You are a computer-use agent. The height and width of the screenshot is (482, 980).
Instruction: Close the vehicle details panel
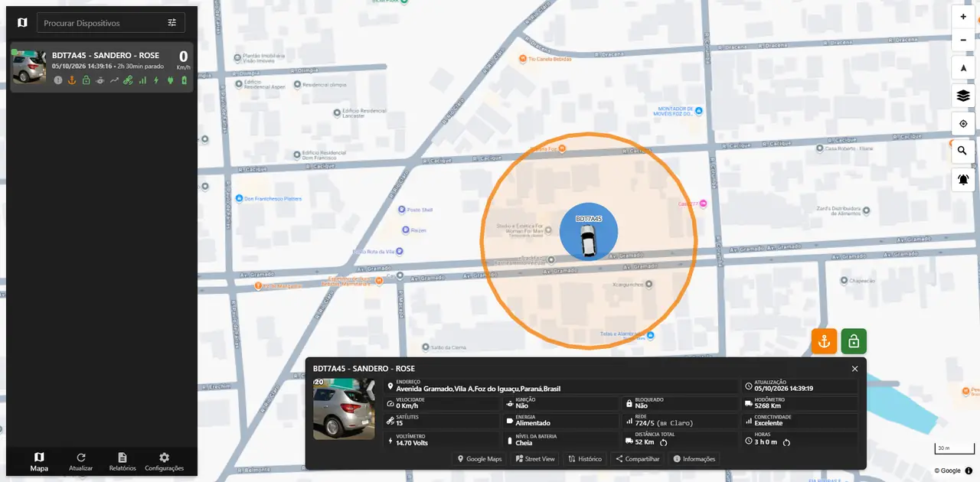pos(855,369)
